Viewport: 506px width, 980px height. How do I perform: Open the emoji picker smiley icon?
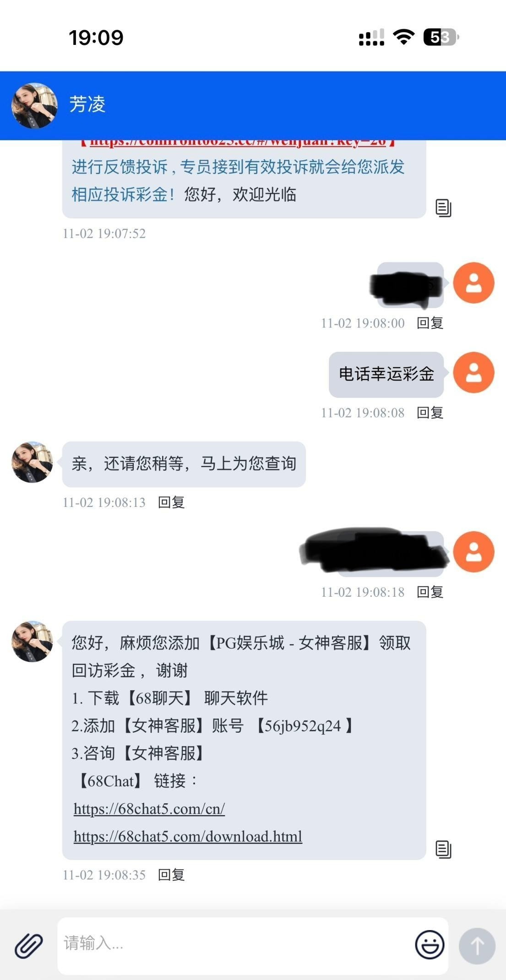430,944
